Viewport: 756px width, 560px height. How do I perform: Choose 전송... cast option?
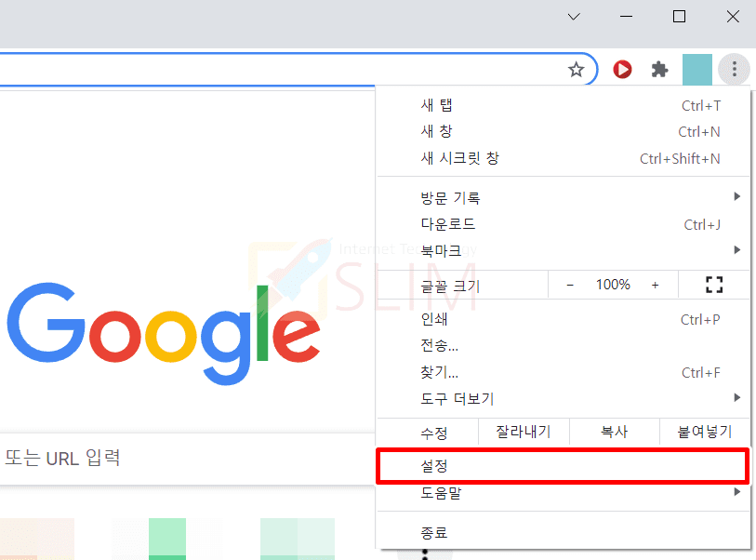[564, 345]
